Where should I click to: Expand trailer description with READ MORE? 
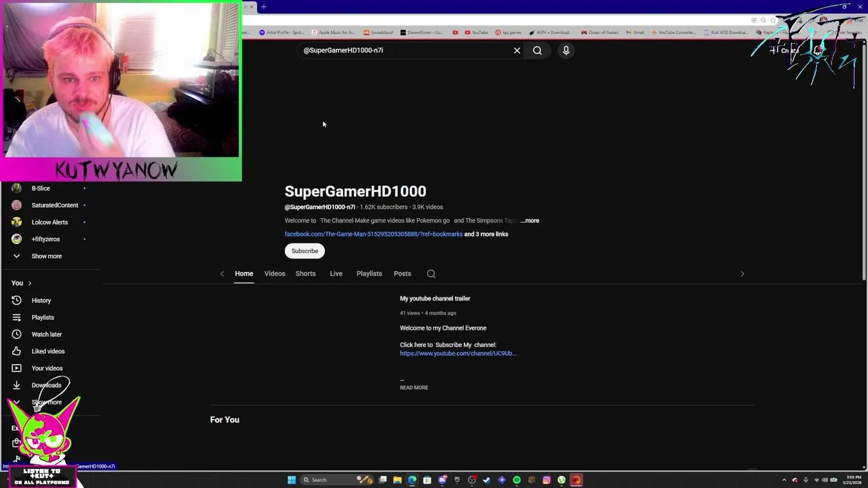414,388
